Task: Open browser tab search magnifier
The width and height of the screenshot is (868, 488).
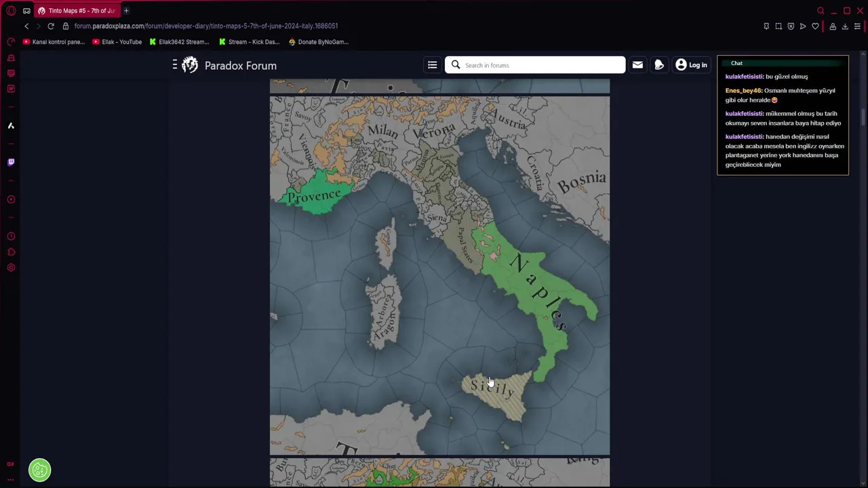Action: coord(821,11)
